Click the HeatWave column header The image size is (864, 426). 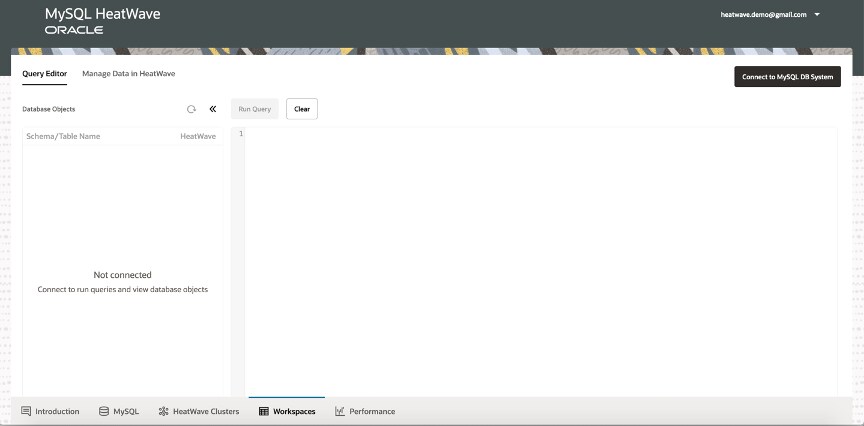click(198, 136)
